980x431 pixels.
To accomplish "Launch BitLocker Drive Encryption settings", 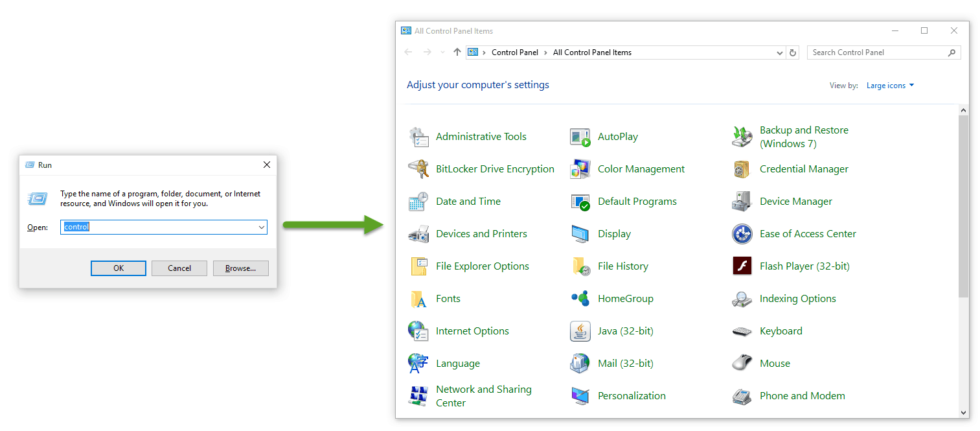I will point(495,169).
